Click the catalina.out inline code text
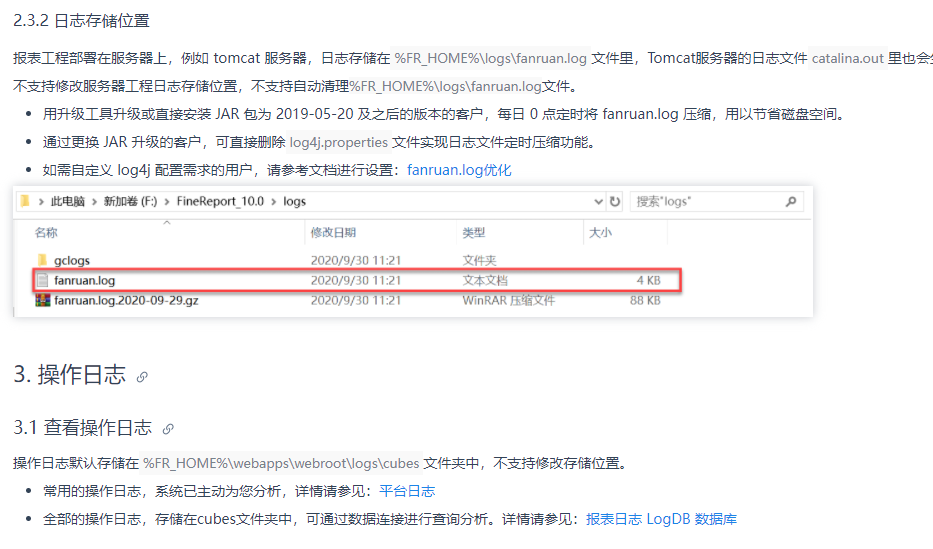This screenshot has height=549, width=933. 847,58
